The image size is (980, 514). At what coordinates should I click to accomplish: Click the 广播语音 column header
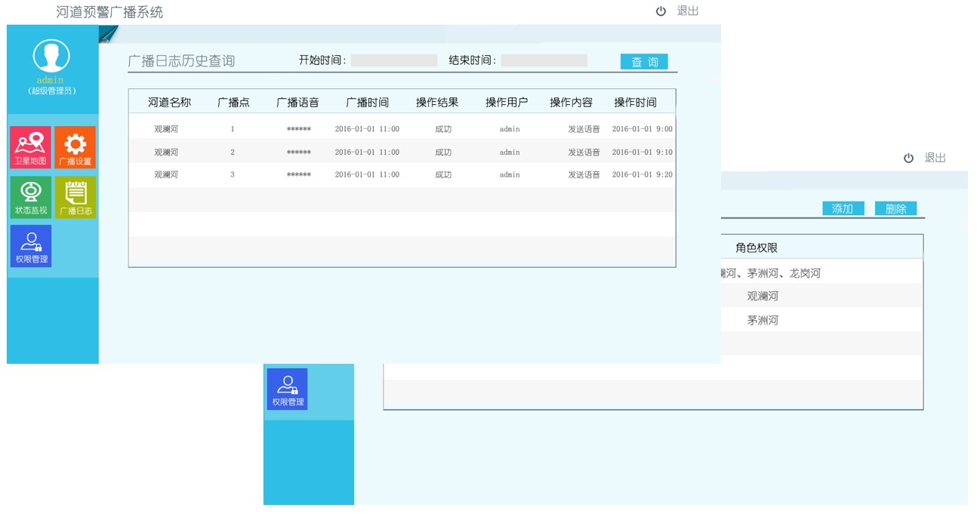pyautogui.click(x=297, y=102)
